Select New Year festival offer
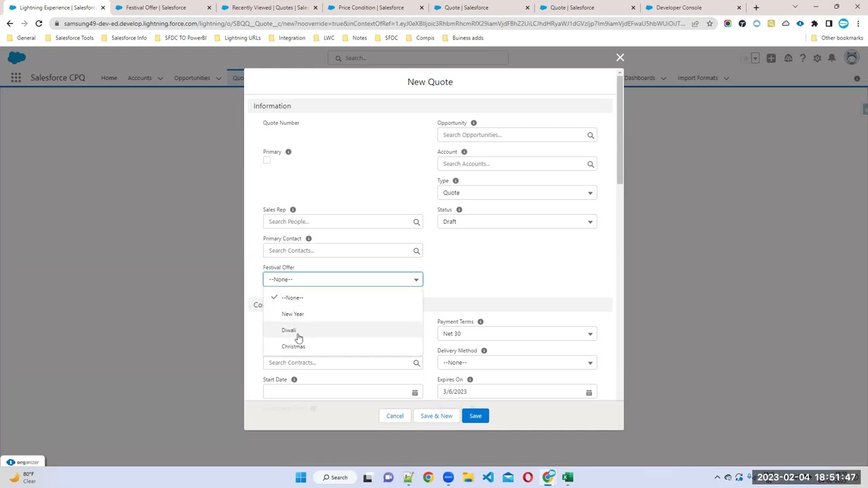868x488 pixels. coord(343,314)
